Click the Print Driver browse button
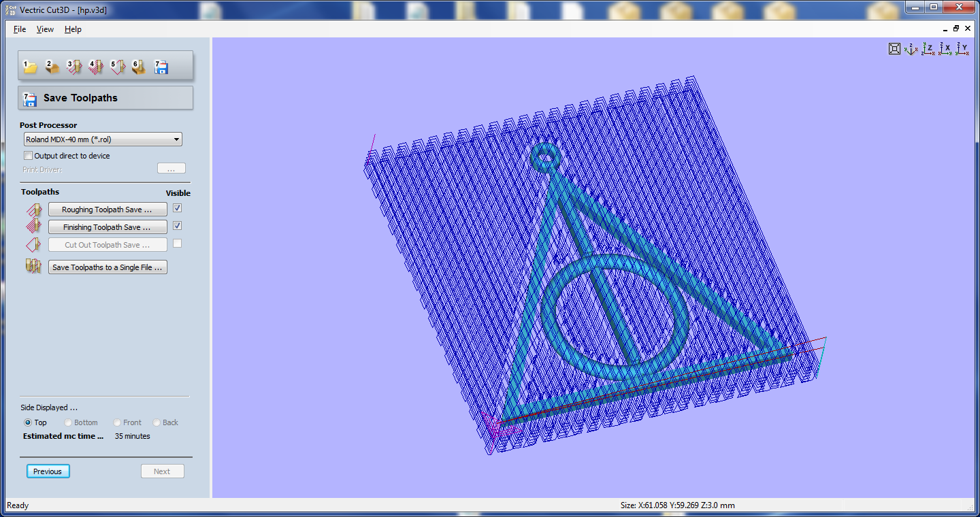Image resolution: width=980 pixels, height=517 pixels. point(171,169)
